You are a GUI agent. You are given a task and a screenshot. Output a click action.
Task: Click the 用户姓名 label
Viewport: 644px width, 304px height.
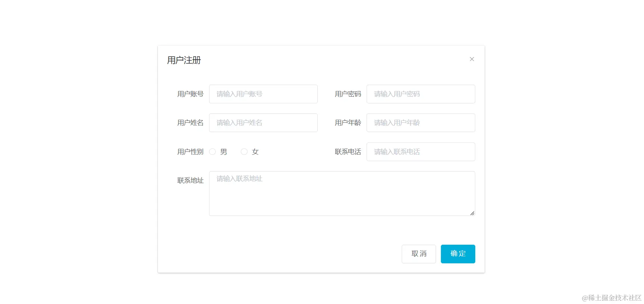(190, 123)
